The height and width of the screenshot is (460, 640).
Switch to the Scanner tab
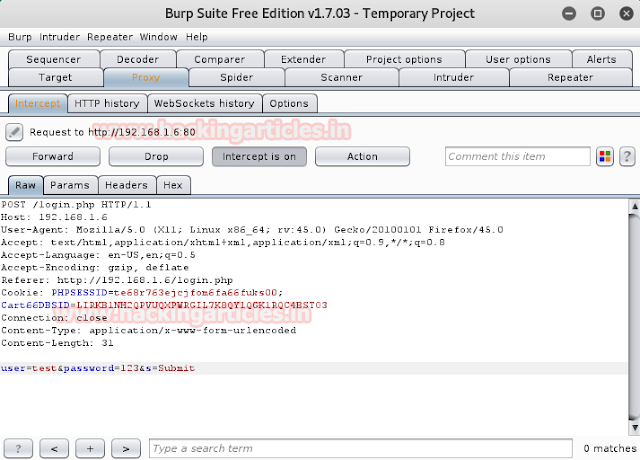342,78
